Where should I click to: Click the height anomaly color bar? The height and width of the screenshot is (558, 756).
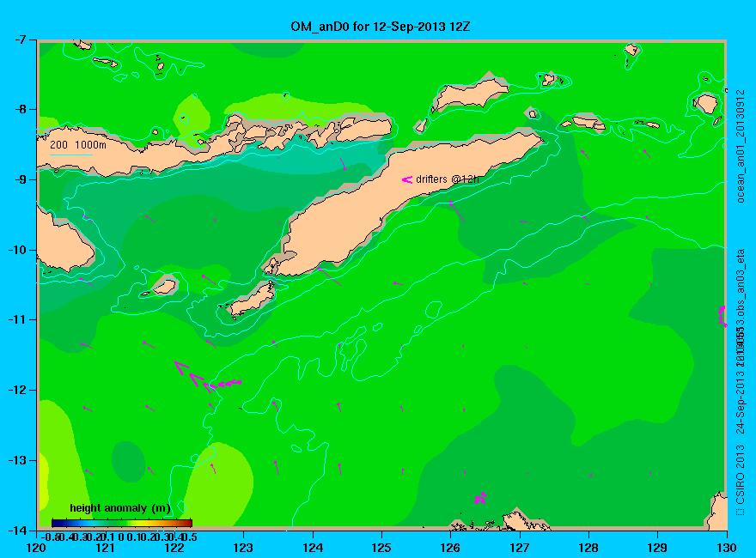122,523
